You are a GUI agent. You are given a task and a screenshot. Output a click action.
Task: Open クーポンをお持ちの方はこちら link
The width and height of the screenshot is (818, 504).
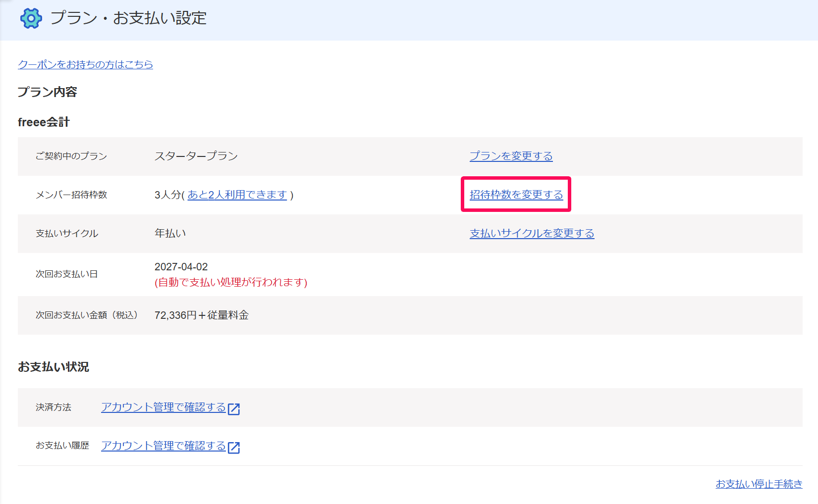[85, 64]
